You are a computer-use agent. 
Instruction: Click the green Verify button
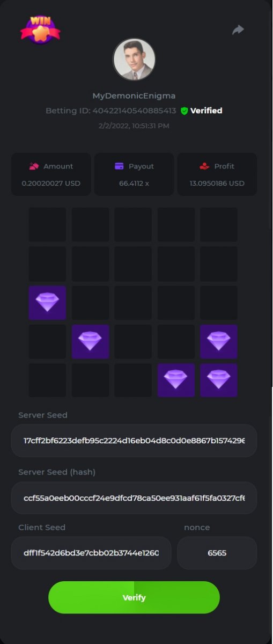coord(134,597)
